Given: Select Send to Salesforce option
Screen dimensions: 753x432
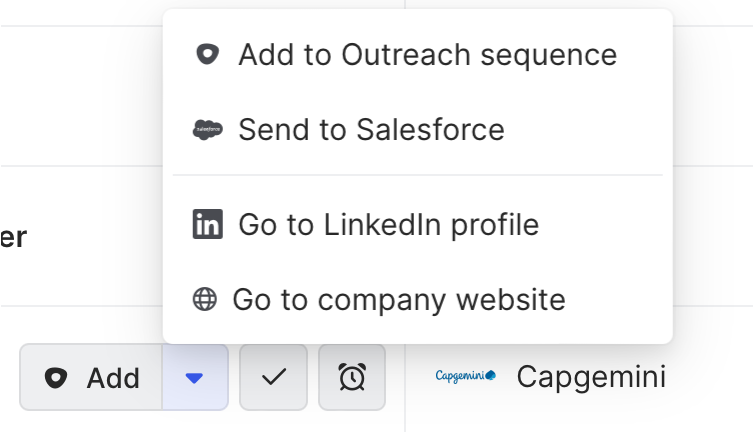Looking at the screenshot, I should 371,130.
